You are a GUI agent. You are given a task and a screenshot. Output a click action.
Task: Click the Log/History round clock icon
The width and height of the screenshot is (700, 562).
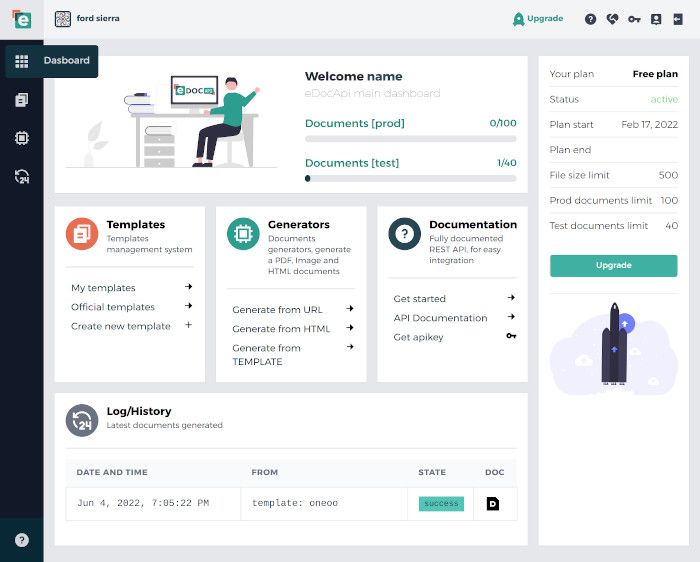(x=82, y=420)
